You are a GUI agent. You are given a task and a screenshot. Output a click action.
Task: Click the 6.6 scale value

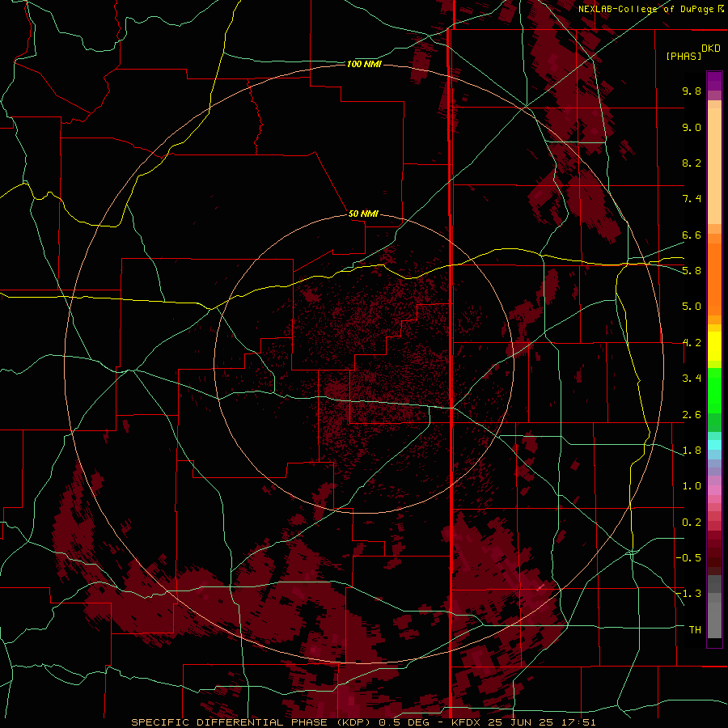coord(692,235)
